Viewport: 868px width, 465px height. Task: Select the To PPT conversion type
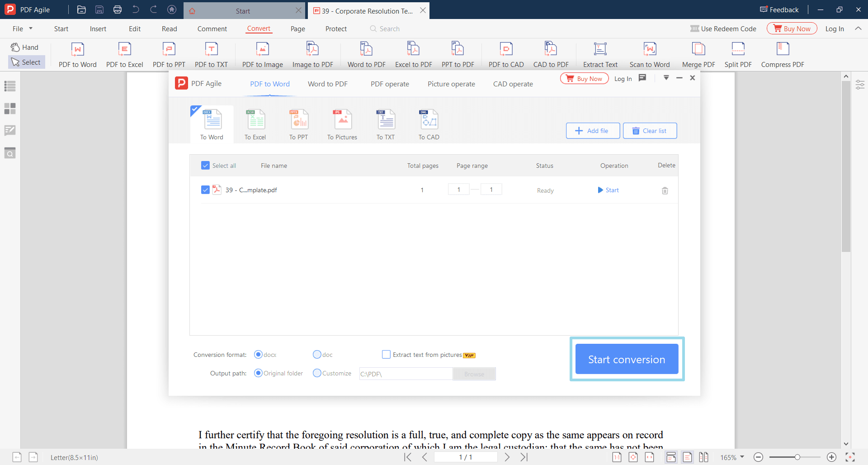[x=299, y=125]
